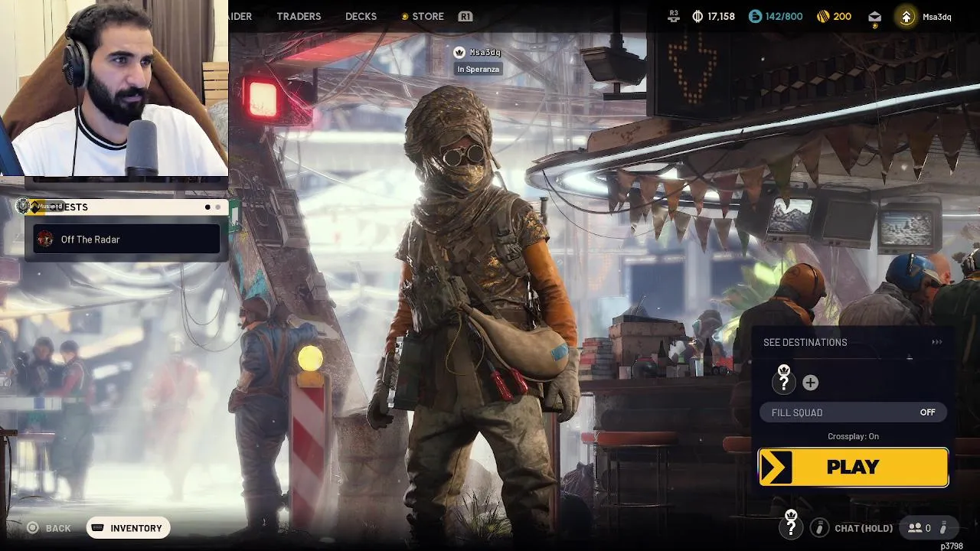Select the Off The Radar quest

click(126, 240)
